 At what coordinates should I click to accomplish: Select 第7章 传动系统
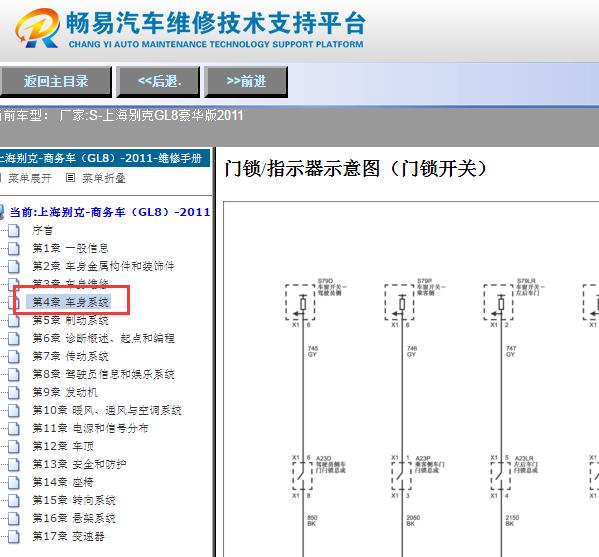(70, 356)
